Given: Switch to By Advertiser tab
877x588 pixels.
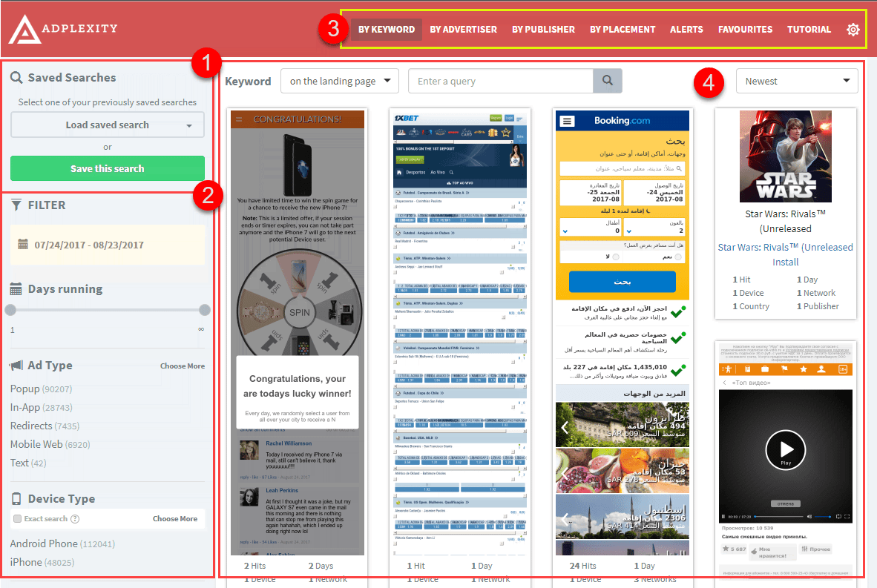Looking at the screenshot, I should click(463, 30).
